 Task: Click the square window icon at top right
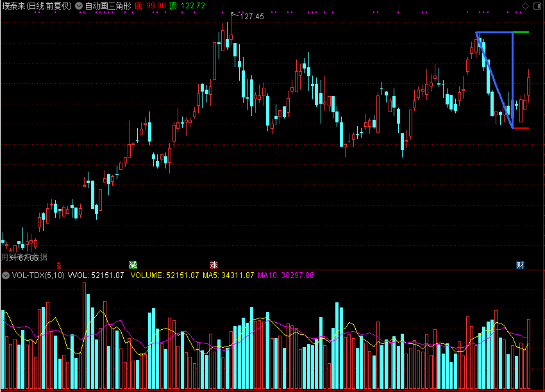pos(537,6)
